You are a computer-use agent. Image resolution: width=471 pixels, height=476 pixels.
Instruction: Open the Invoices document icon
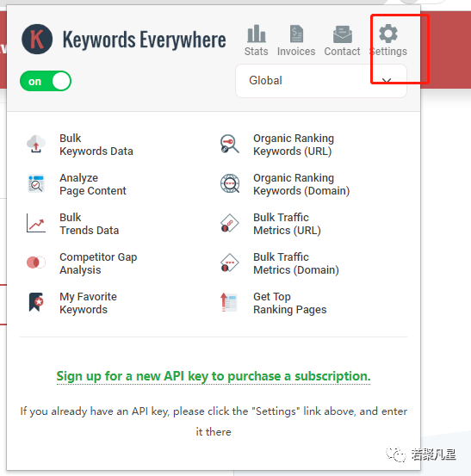click(x=296, y=34)
